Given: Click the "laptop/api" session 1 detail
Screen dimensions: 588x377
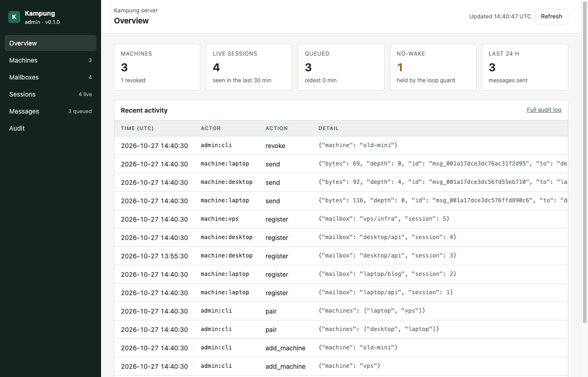Looking at the screenshot, I should (x=385, y=292).
